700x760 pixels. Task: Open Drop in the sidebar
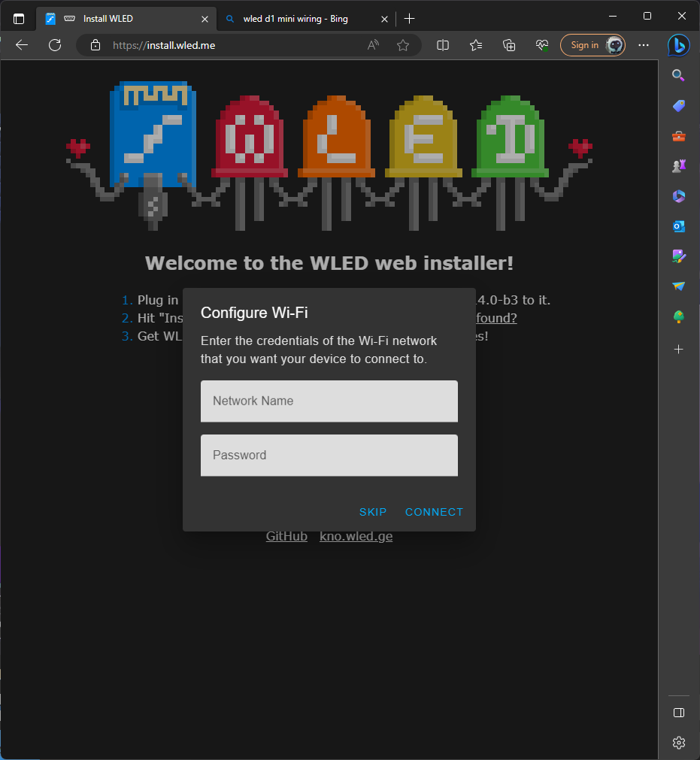pyautogui.click(x=678, y=286)
